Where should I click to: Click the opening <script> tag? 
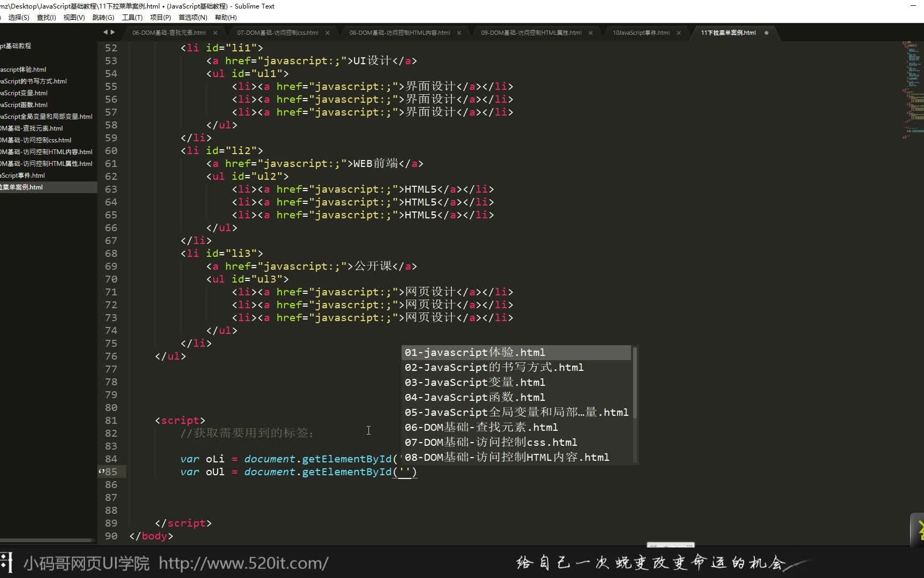[180, 420]
